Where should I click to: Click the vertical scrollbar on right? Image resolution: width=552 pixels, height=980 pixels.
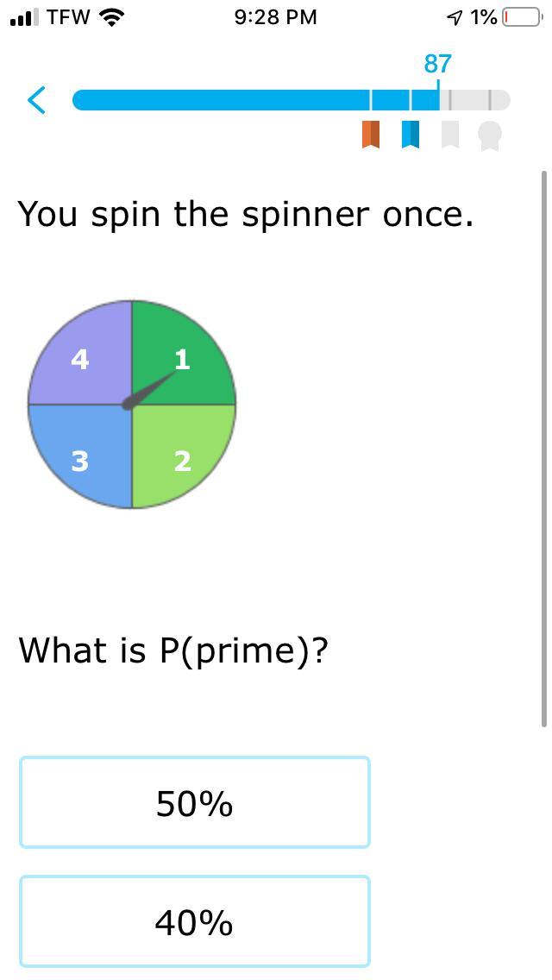point(543,449)
